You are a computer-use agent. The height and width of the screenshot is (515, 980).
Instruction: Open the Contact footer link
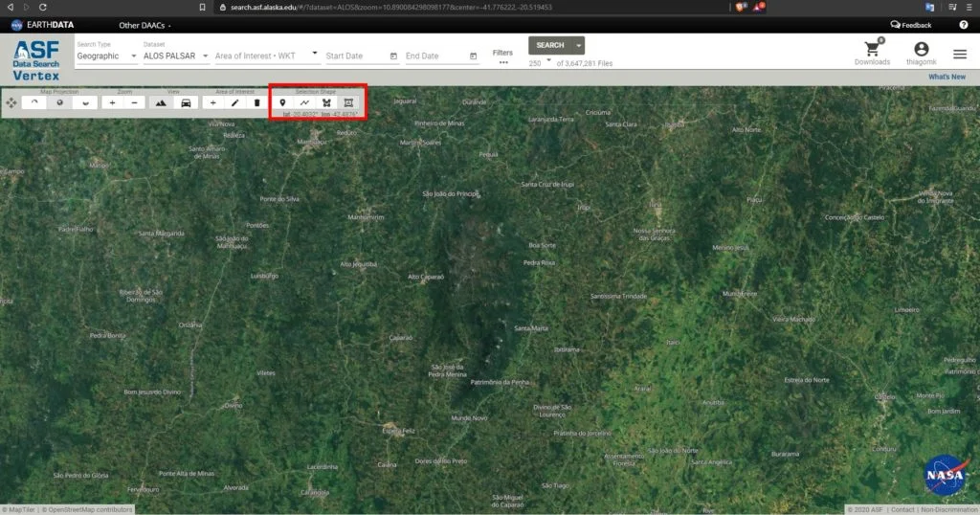pyautogui.click(x=902, y=510)
